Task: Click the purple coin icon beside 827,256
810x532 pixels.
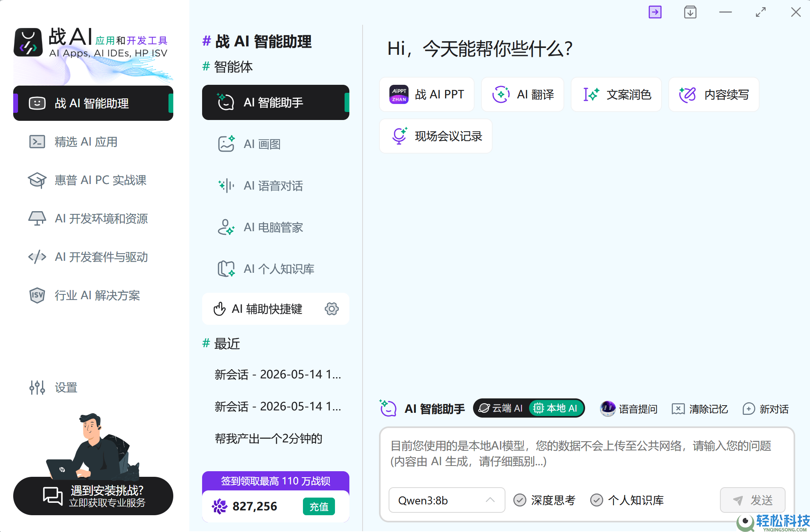Action: [x=219, y=506]
